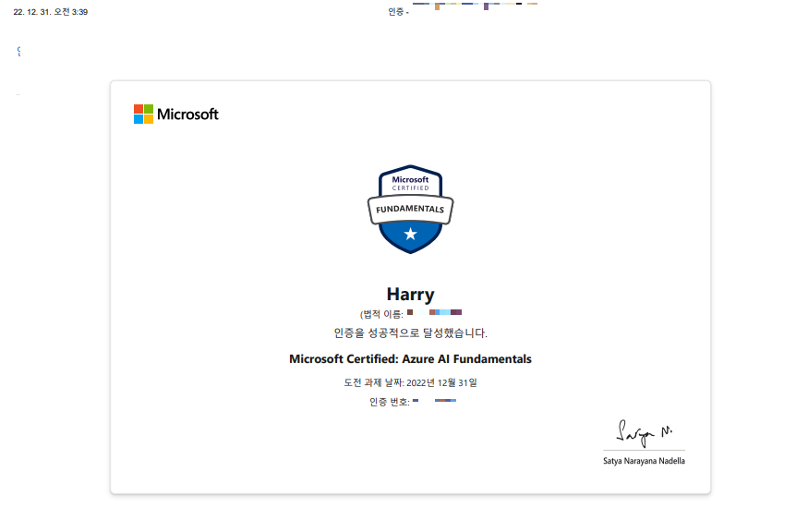
Task: Click the '인증 번호:' label
Action: (x=390, y=402)
